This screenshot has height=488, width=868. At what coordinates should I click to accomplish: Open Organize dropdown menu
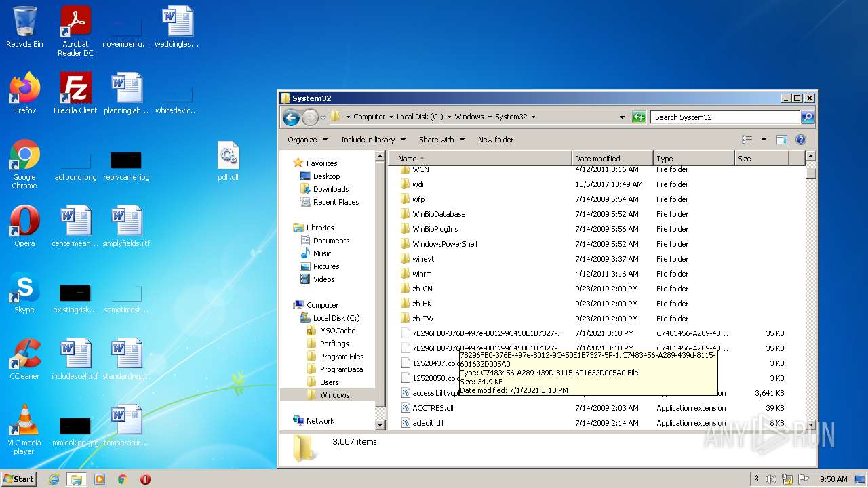(307, 140)
